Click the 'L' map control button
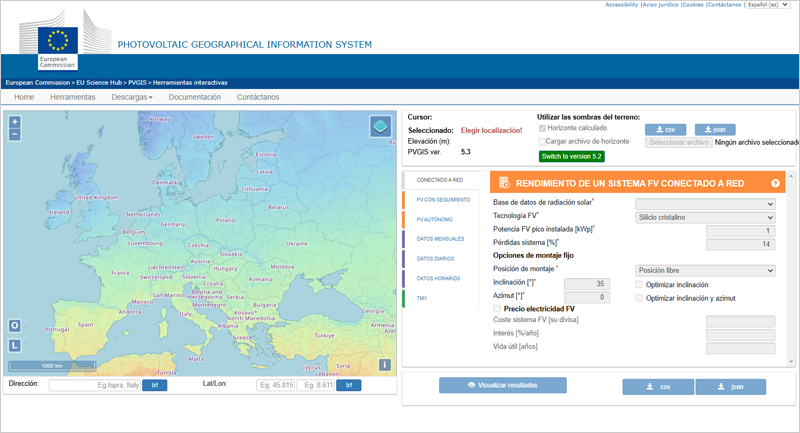The width and height of the screenshot is (800, 433). click(x=14, y=345)
